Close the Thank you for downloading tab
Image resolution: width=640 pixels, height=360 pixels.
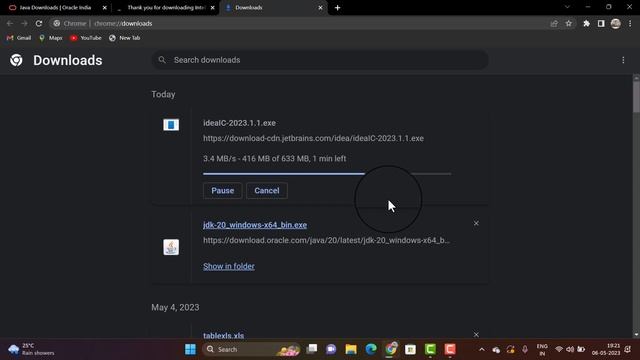[x=213, y=8]
